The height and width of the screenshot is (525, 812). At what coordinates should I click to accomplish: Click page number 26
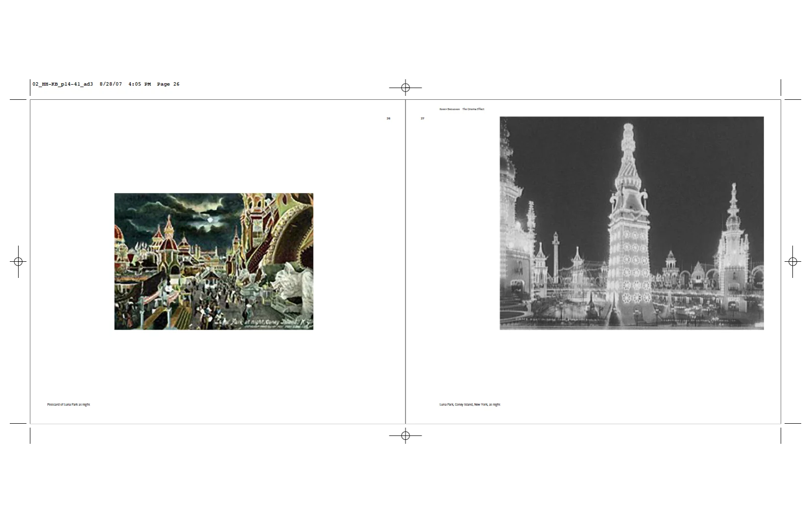[x=388, y=118]
